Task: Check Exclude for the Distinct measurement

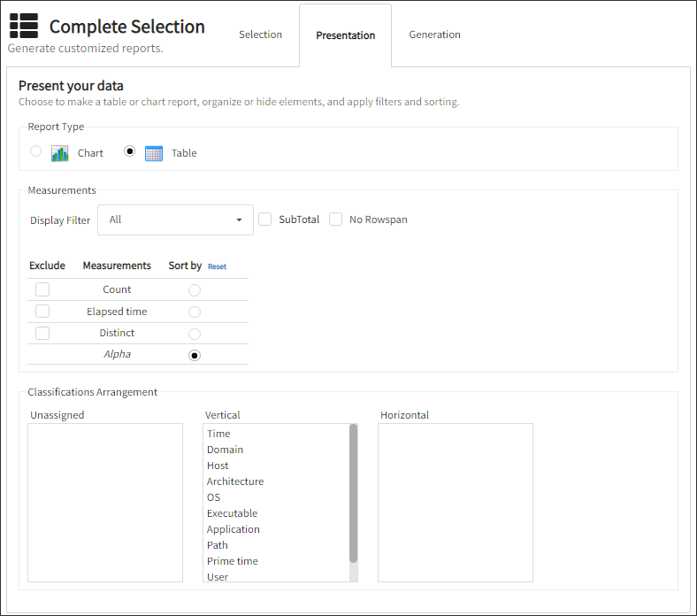Action: [42, 333]
